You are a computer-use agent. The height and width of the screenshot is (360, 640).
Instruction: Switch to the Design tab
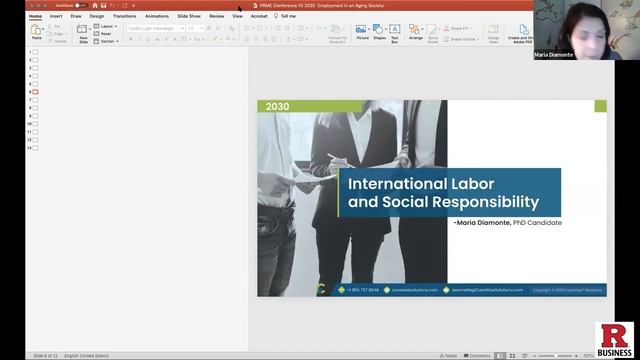(x=97, y=16)
